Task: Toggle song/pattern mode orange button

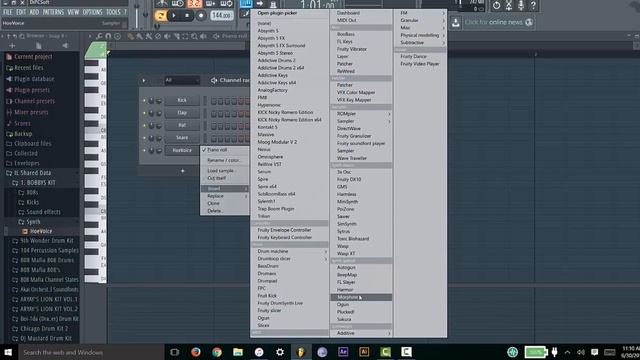Action: tap(160, 16)
